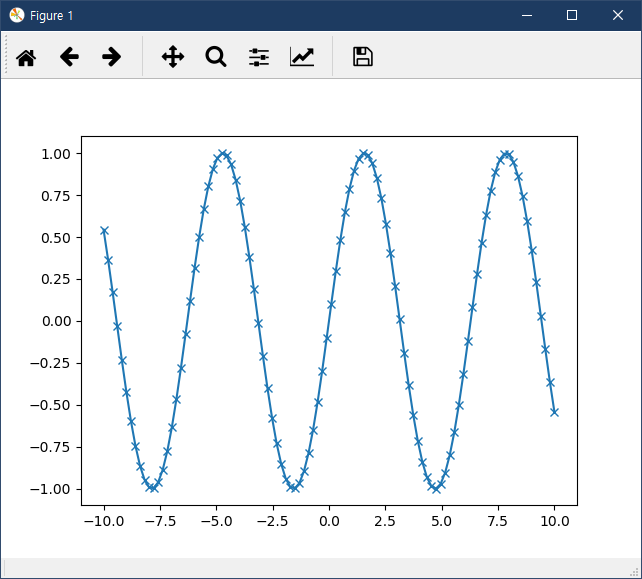Click the y-axis label −0.50
The height and width of the screenshot is (579, 642).
pos(50,405)
